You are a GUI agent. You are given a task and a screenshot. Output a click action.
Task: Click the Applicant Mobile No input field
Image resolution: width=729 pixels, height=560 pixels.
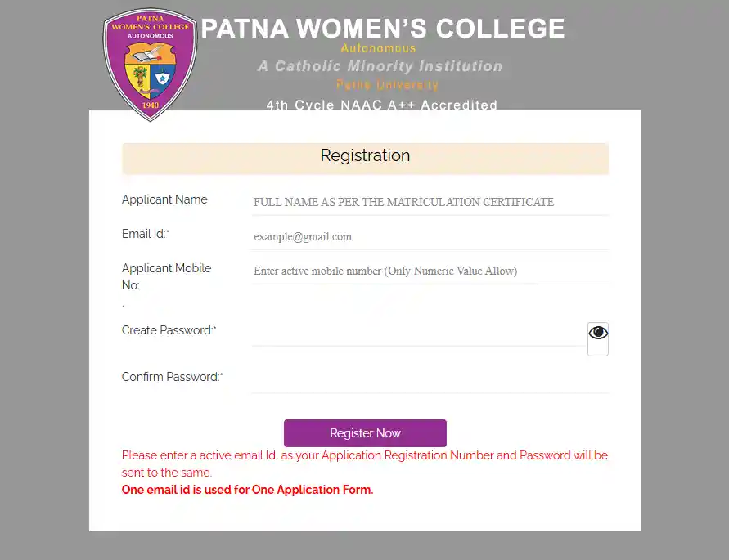(x=425, y=271)
